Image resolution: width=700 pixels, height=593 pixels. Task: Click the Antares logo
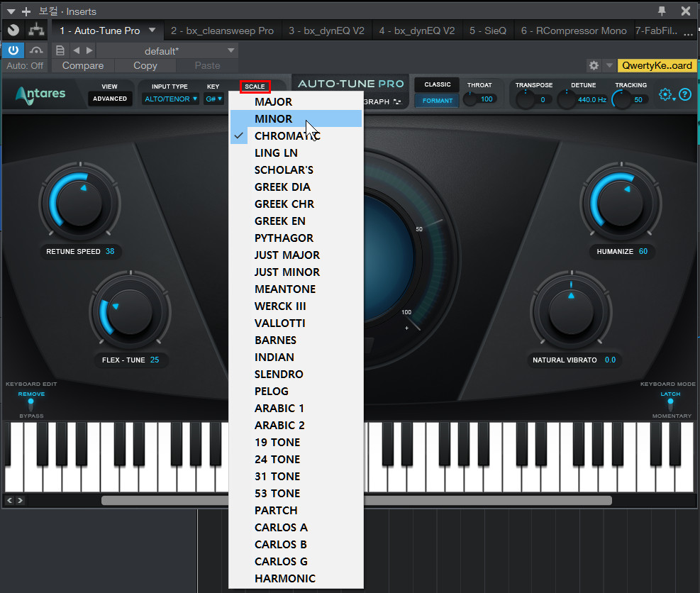40,94
